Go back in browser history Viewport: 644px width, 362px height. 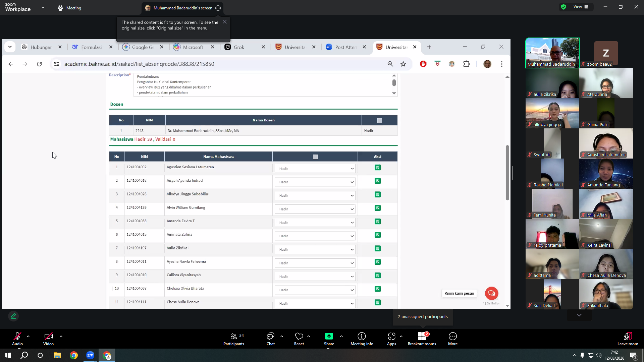pyautogui.click(x=11, y=64)
